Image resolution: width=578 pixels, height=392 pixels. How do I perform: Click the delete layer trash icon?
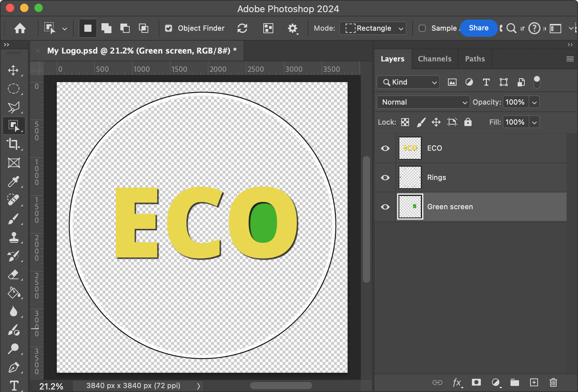553,382
